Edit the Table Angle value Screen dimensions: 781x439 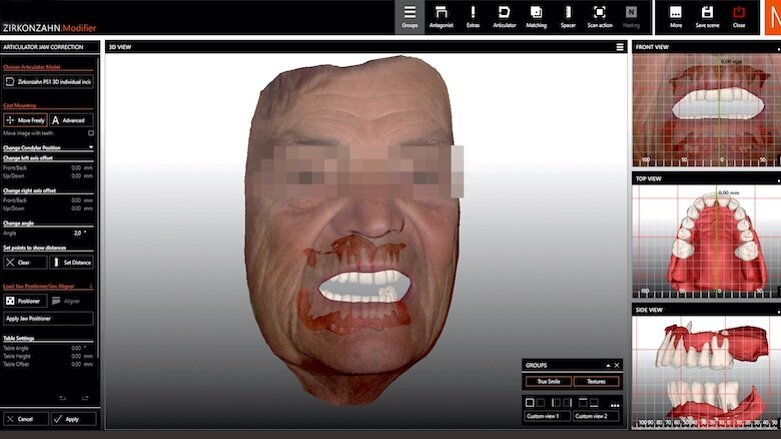coord(75,348)
